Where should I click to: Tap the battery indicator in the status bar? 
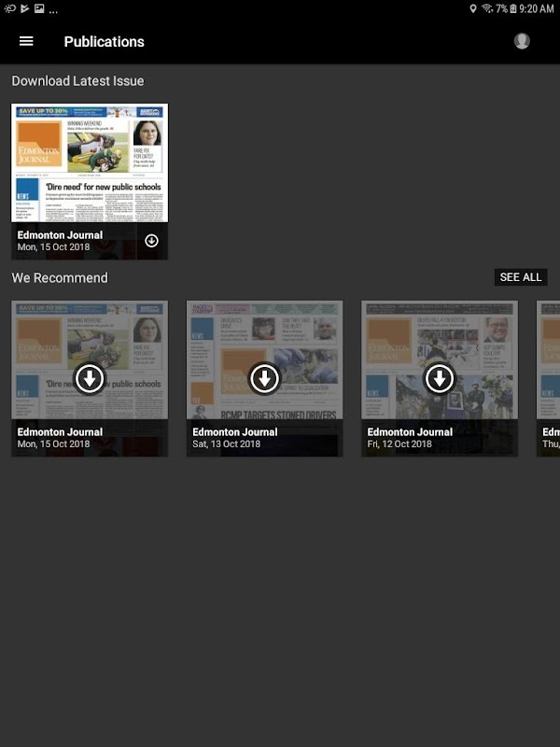[x=513, y=8]
